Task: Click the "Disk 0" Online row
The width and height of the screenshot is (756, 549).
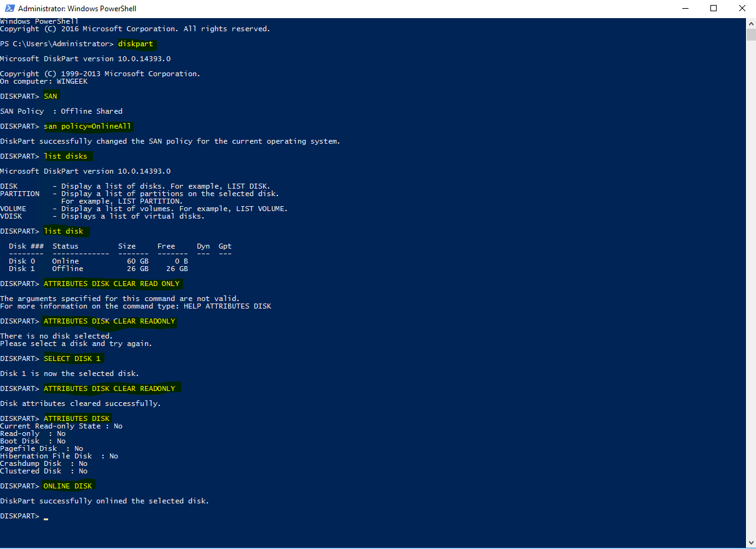Action: click(98, 261)
